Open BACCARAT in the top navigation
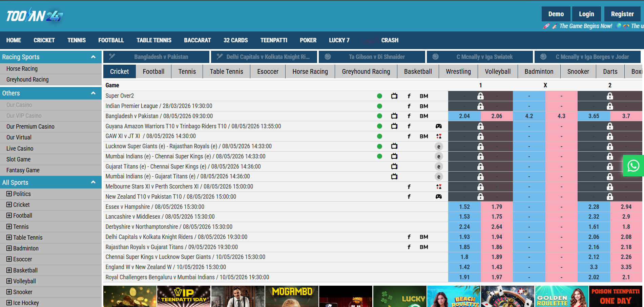Image resolution: width=644 pixels, height=307 pixels. (198, 40)
